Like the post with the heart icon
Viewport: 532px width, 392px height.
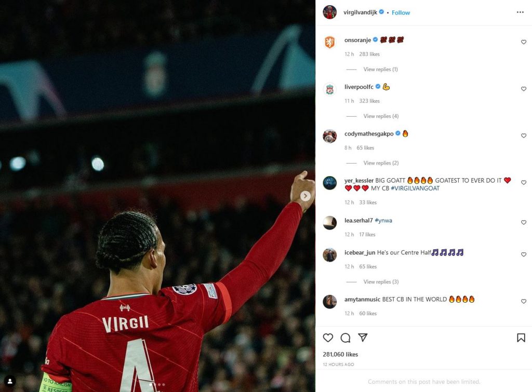click(x=328, y=337)
